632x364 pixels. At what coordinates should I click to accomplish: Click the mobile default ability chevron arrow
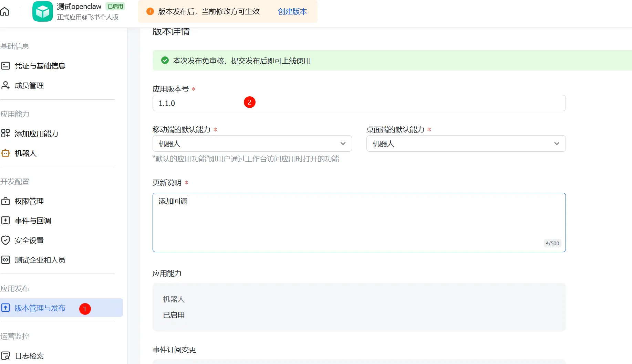pyautogui.click(x=343, y=143)
